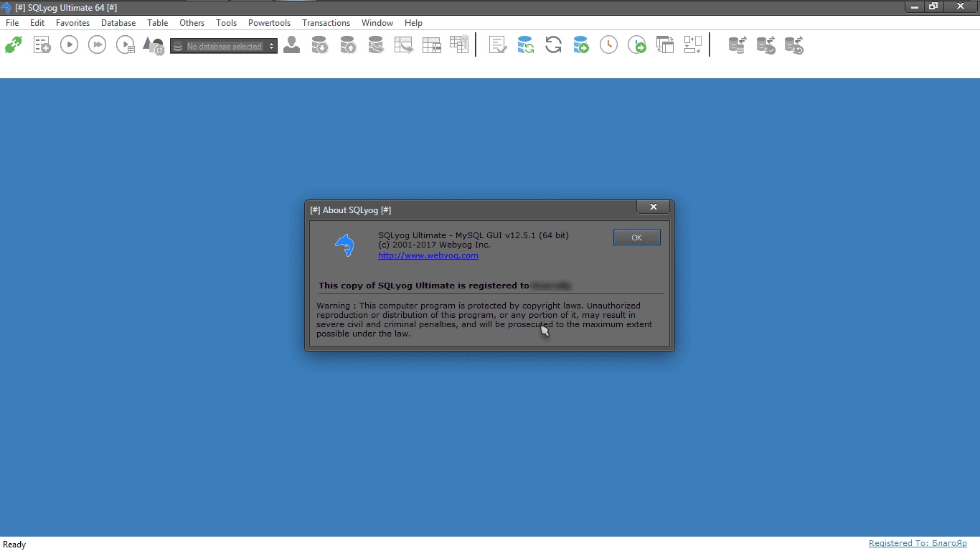Click the Execute Query play icon

69,45
